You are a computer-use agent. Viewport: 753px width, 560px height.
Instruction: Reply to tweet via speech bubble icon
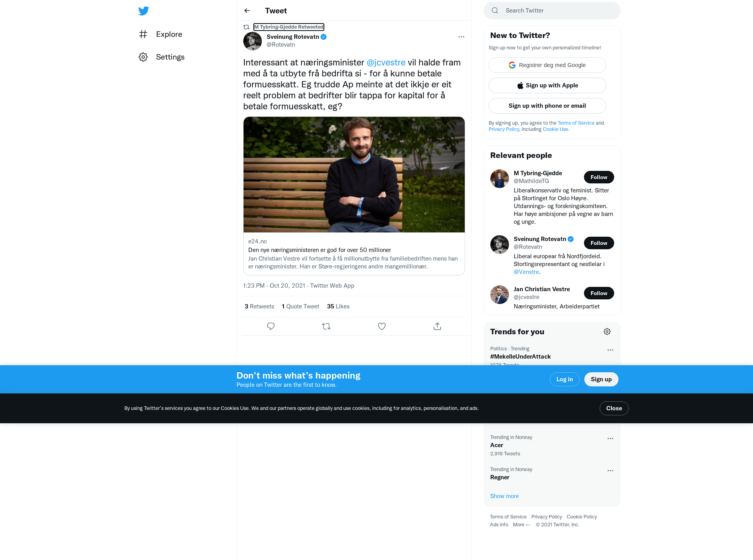(x=271, y=326)
